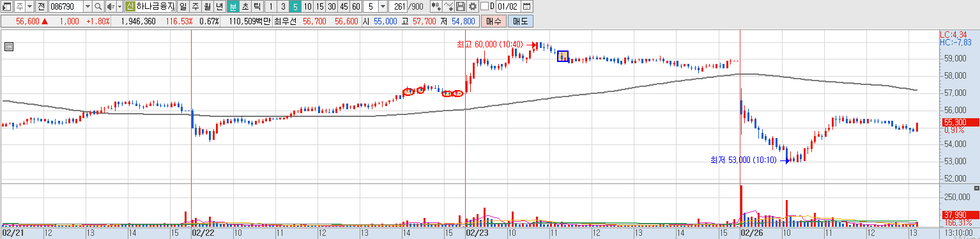Image resolution: width=980 pixels, height=239 pixels.
Task: Click the window layout icon at toolbar start
Action: pos(6,6)
